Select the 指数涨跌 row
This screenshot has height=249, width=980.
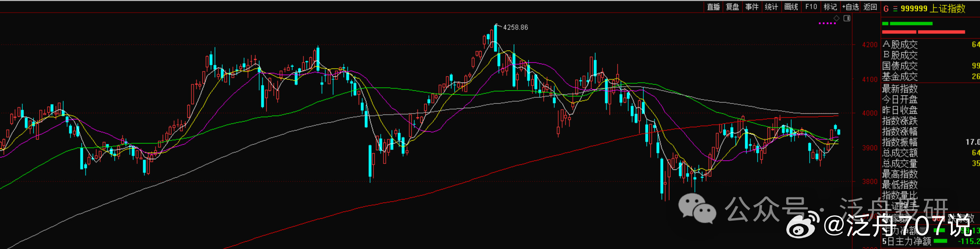[x=931, y=121]
